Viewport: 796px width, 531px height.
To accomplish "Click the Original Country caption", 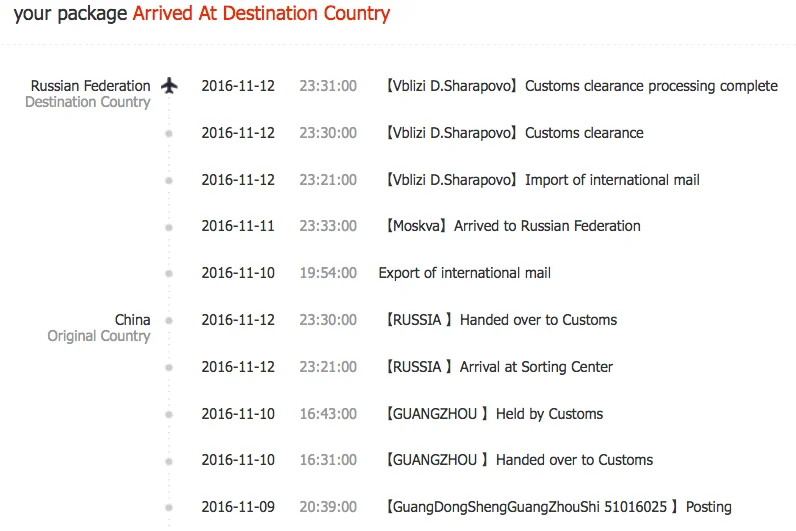I will (x=99, y=336).
